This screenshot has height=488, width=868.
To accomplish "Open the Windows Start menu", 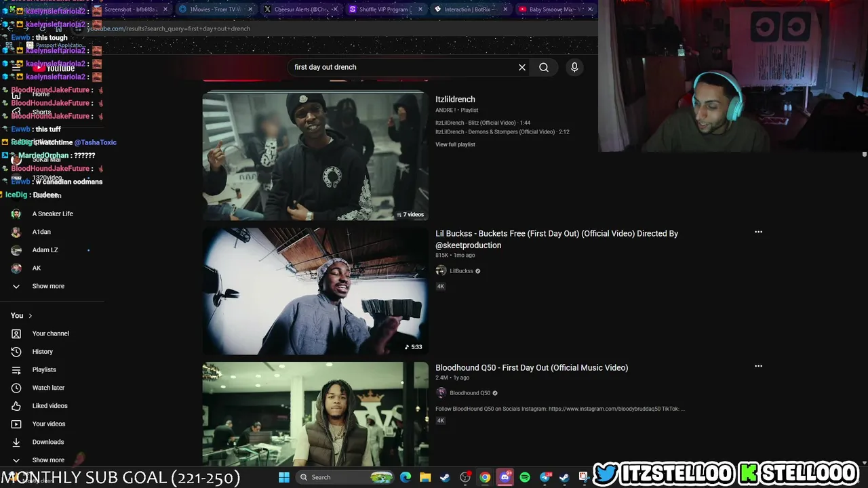I will [x=284, y=477].
